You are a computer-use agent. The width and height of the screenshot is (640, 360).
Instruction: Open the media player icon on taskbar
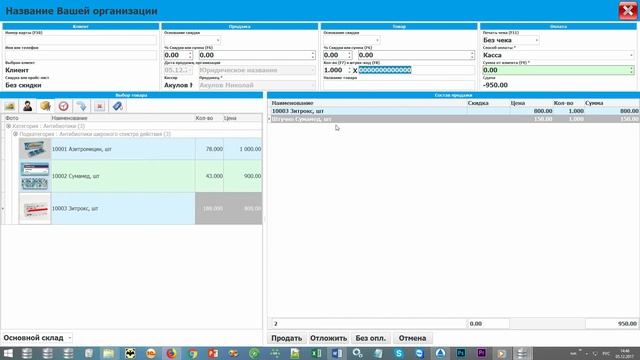[502, 353]
